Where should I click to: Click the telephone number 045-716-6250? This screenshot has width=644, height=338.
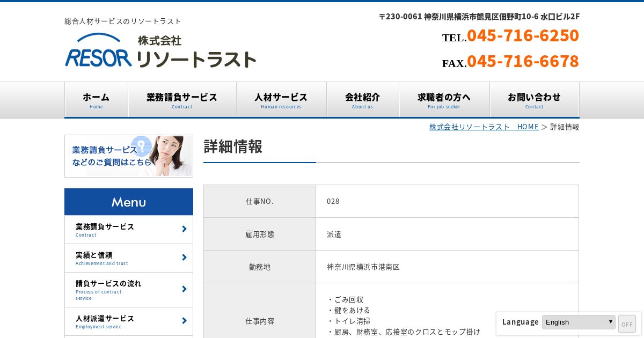pyautogui.click(x=523, y=35)
